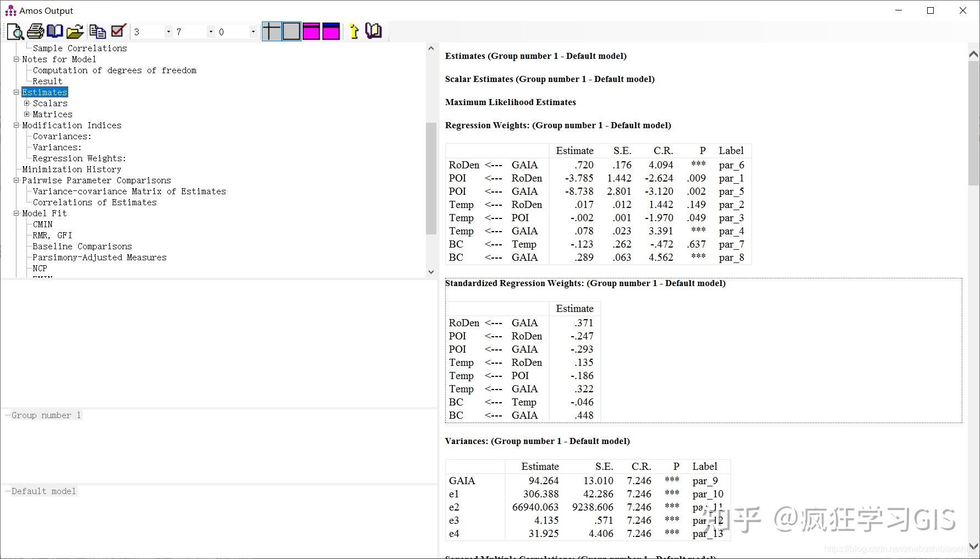980x559 pixels.
Task: Click the Maximum Likelihood Estimates heading
Action: (x=510, y=102)
